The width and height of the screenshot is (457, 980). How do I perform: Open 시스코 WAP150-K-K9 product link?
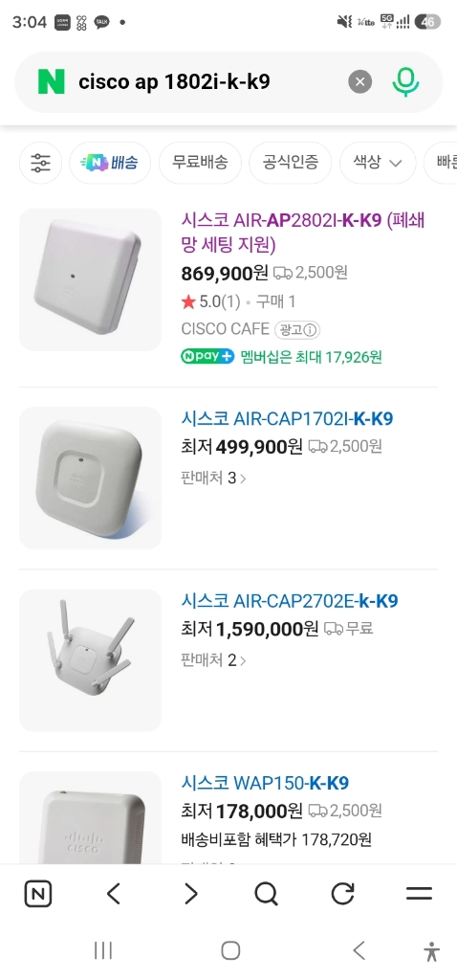265,783
